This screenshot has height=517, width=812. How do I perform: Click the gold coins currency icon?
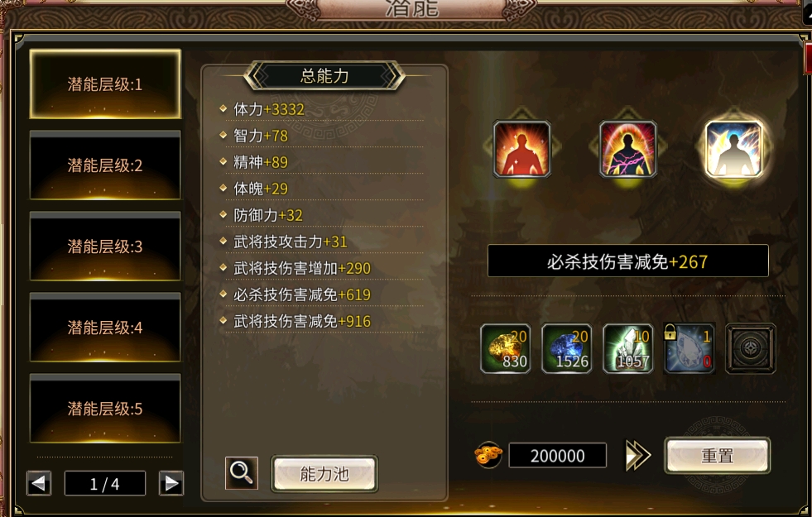[x=488, y=455]
